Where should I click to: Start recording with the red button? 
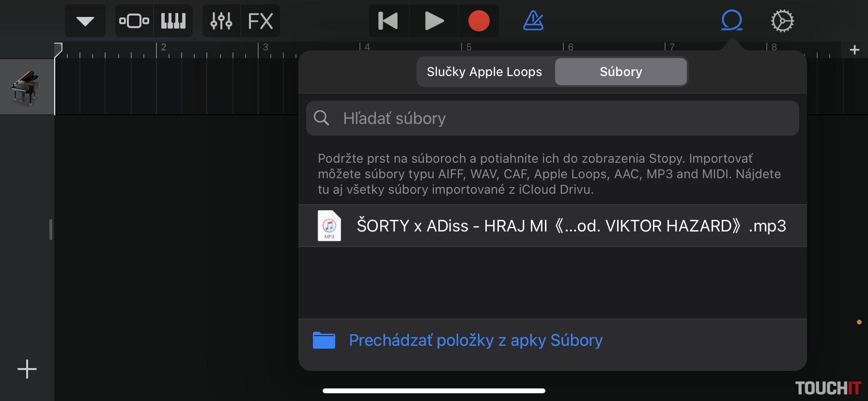[479, 21]
